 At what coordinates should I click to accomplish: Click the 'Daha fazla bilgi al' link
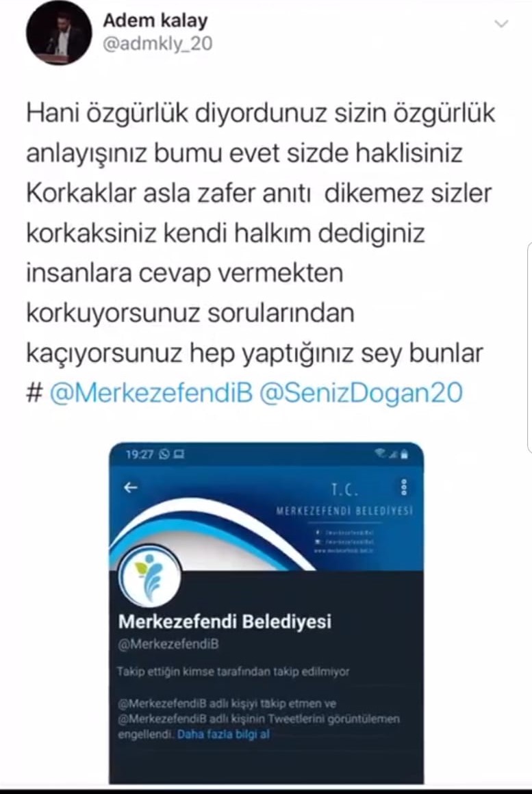pyautogui.click(x=223, y=734)
